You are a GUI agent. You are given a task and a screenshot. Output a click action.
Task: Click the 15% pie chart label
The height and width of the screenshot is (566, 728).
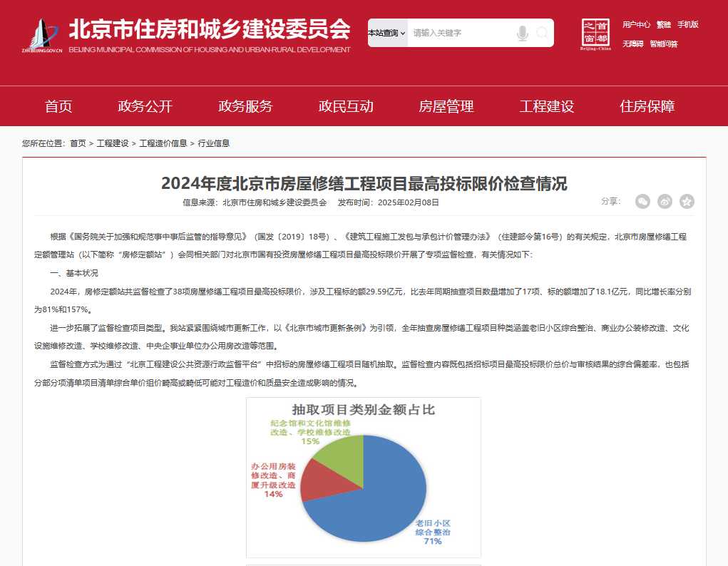[x=310, y=441]
